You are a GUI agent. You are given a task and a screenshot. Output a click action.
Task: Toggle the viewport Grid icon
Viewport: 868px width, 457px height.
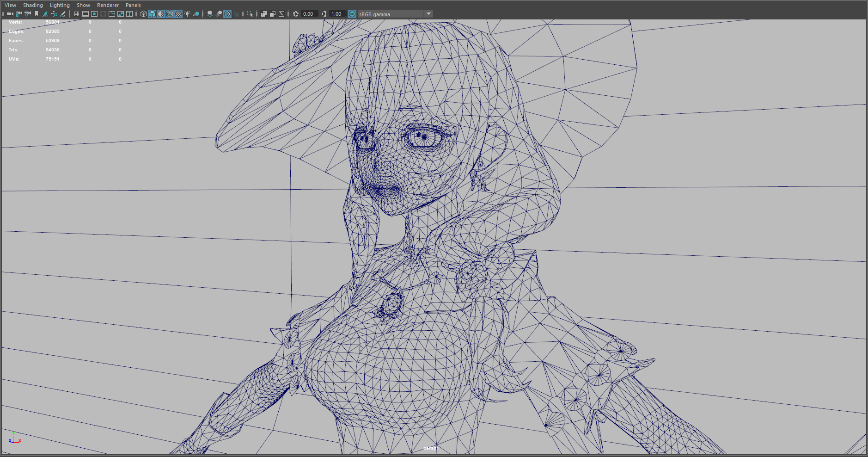click(x=77, y=14)
